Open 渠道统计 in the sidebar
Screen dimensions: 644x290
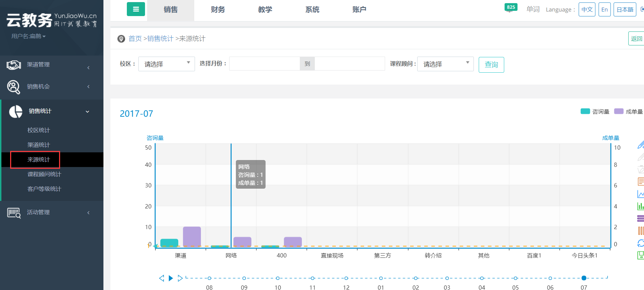pyautogui.click(x=39, y=145)
